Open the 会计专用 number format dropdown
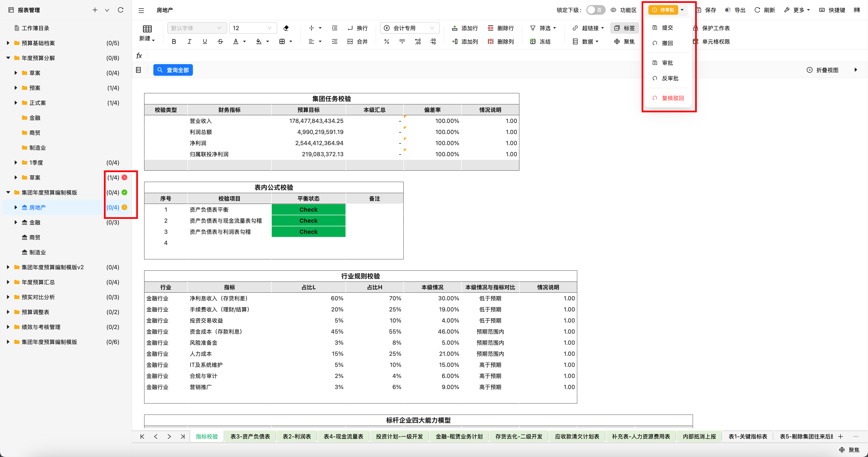This screenshot has width=868, height=457. point(410,28)
